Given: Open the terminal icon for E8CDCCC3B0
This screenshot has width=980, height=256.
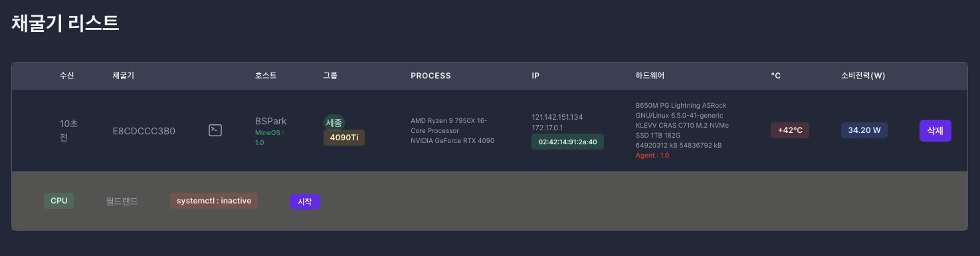Looking at the screenshot, I should pos(215,130).
